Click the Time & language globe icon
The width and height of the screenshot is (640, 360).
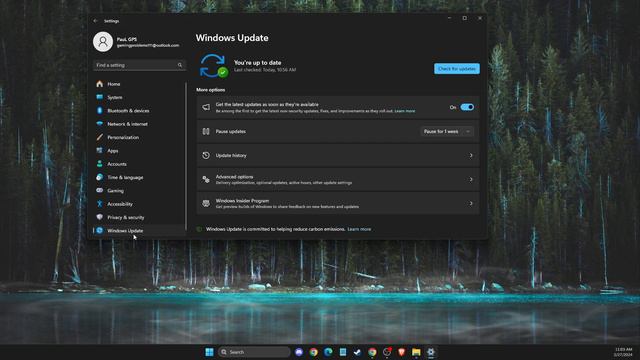coord(100,177)
